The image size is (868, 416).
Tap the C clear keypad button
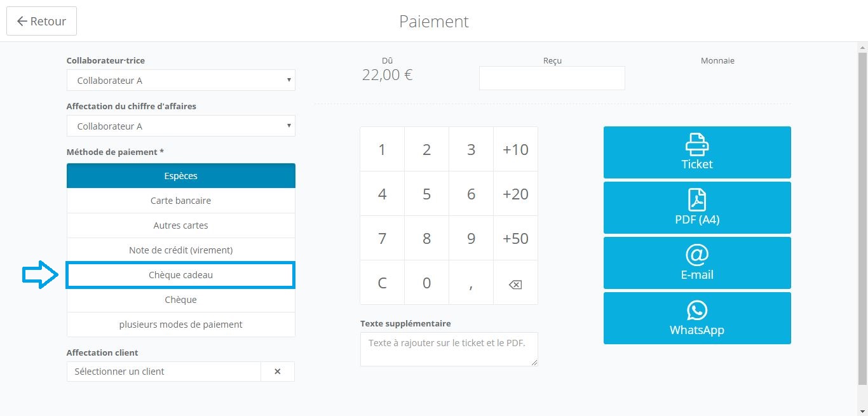point(382,283)
